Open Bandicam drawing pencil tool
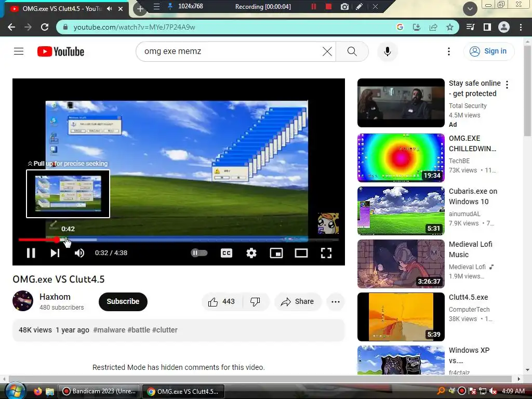532x399 pixels. click(360, 6)
